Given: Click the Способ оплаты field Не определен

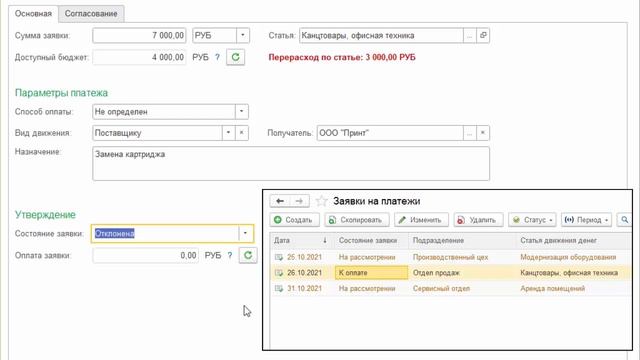Looking at the screenshot, I should [x=164, y=111].
